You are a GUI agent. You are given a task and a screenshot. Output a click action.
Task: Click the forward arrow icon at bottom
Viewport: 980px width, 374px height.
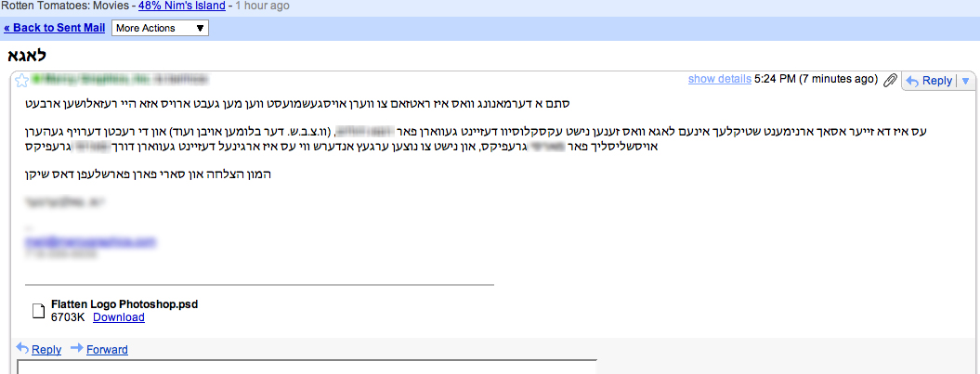[x=76, y=348]
